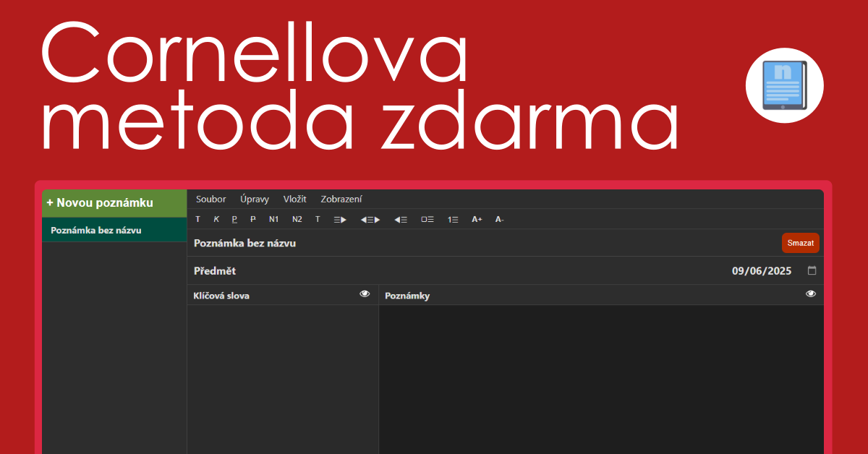The height and width of the screenshot is (454, 868).
Task: Open the calendar date picker icon
Action: (812, 271)
